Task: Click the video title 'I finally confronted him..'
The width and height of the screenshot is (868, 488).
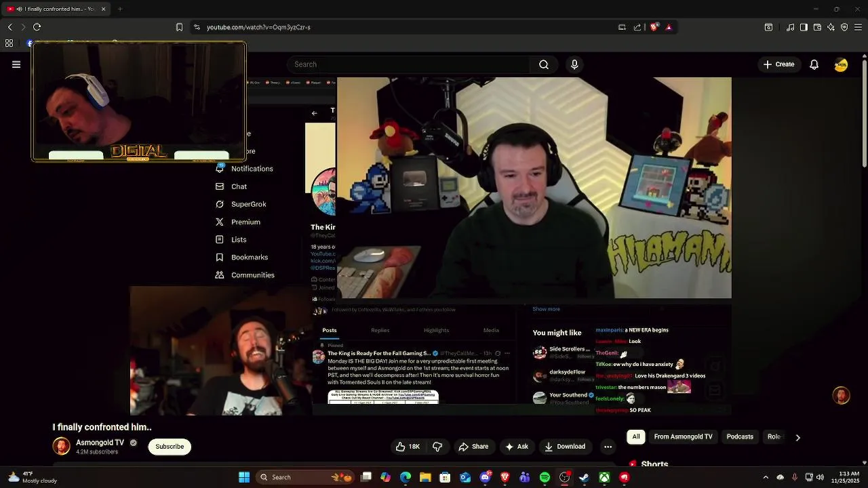Action: [x=102, y=427]
